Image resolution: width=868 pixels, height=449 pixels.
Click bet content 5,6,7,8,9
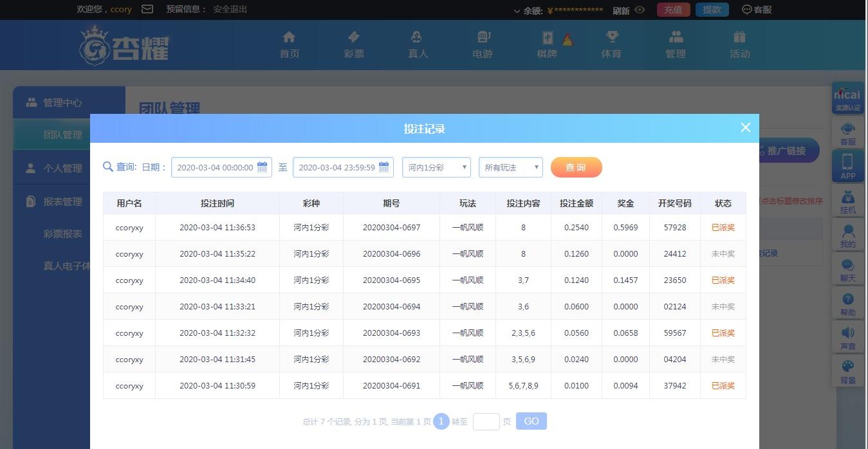[x=523, y=386]
